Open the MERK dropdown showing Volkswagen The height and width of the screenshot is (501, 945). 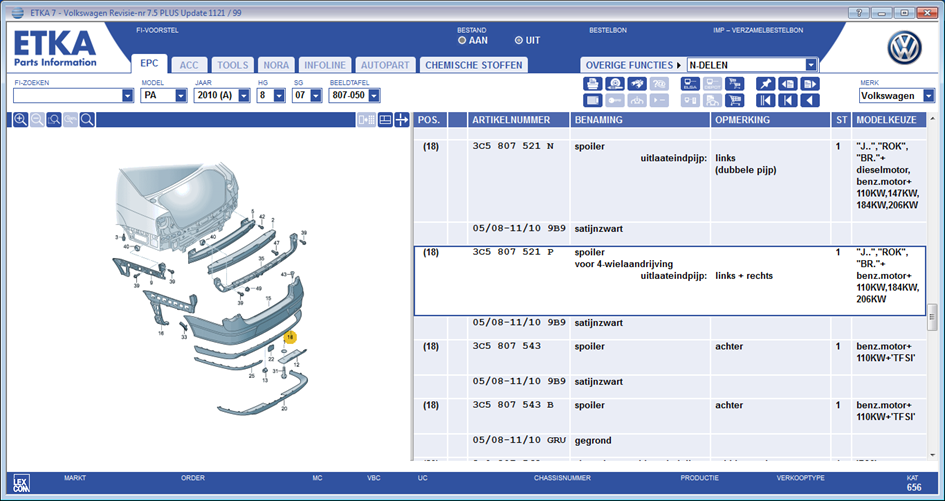[x=929, y=95]
